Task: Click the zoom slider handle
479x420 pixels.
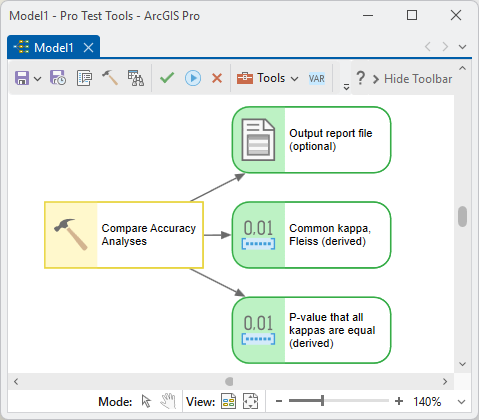Action: [322, 401]
